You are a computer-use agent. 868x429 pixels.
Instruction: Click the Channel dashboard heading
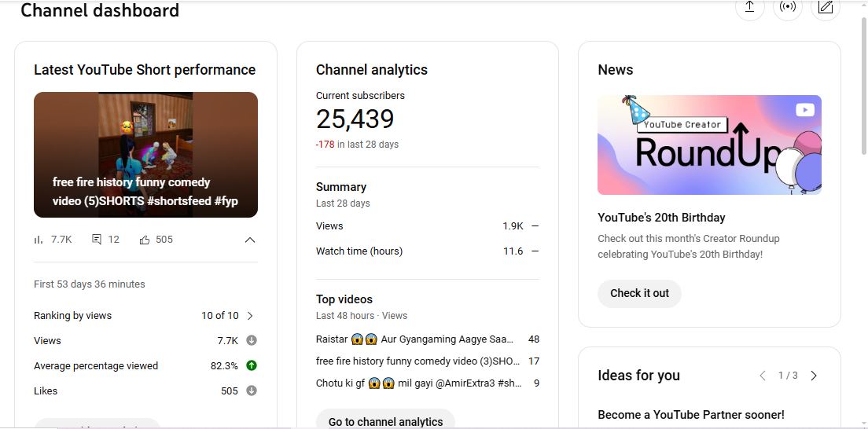coord(100,10)
